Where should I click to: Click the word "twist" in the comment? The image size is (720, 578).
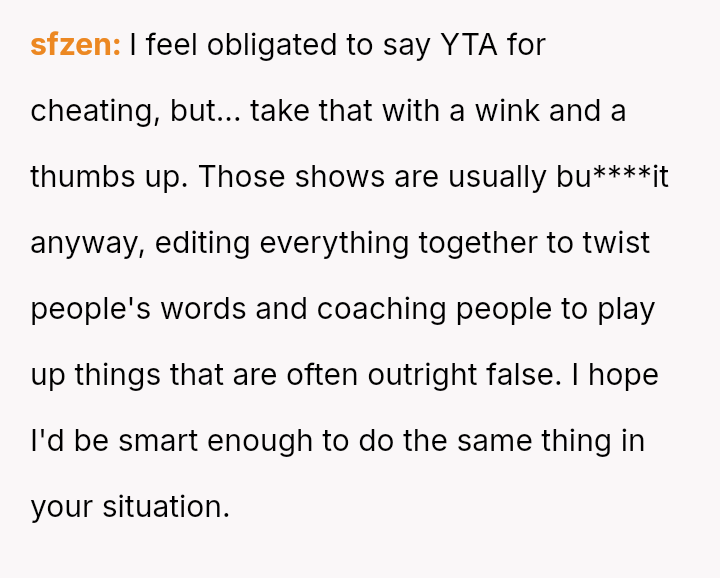tap(617, 243)
